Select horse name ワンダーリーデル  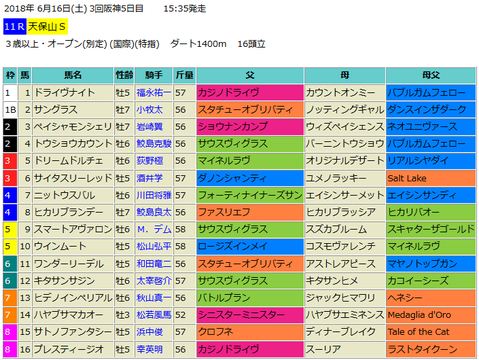[x=69, y=264]
